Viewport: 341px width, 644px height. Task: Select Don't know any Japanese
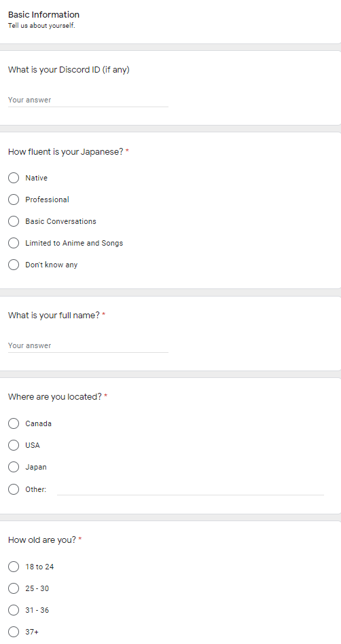(14, 265)
